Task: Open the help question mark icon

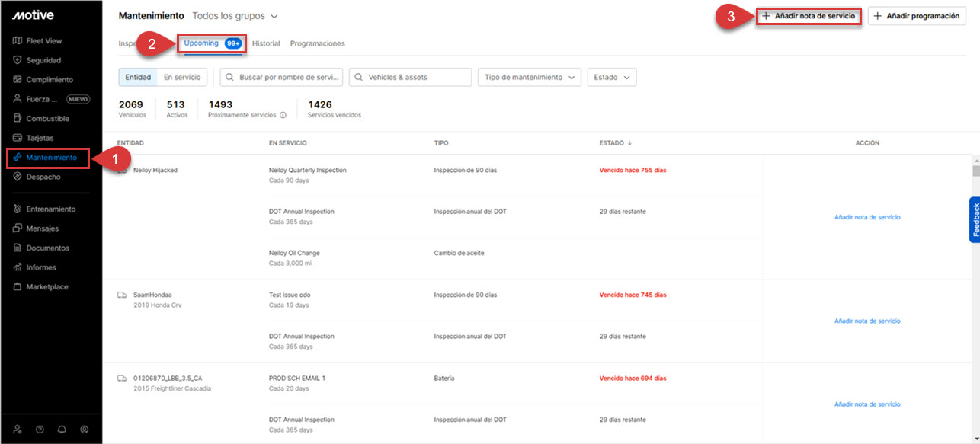Action: click(40, 430)
